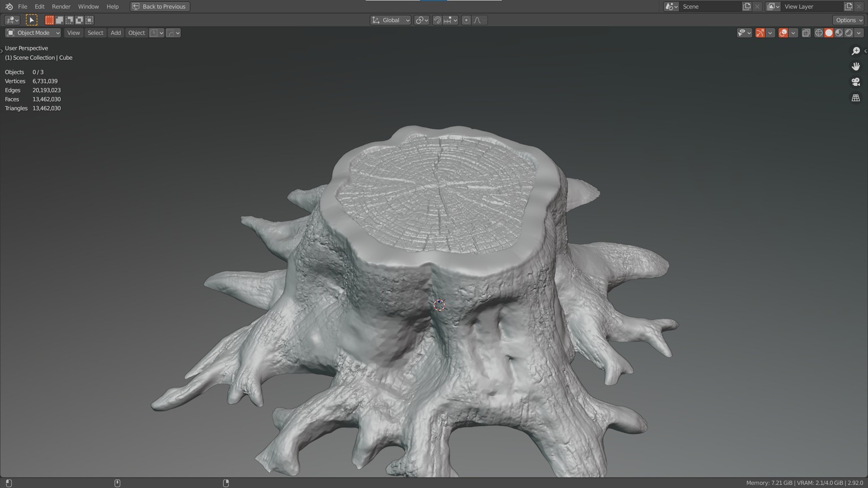Open the Options dropdown

(849, 20)
